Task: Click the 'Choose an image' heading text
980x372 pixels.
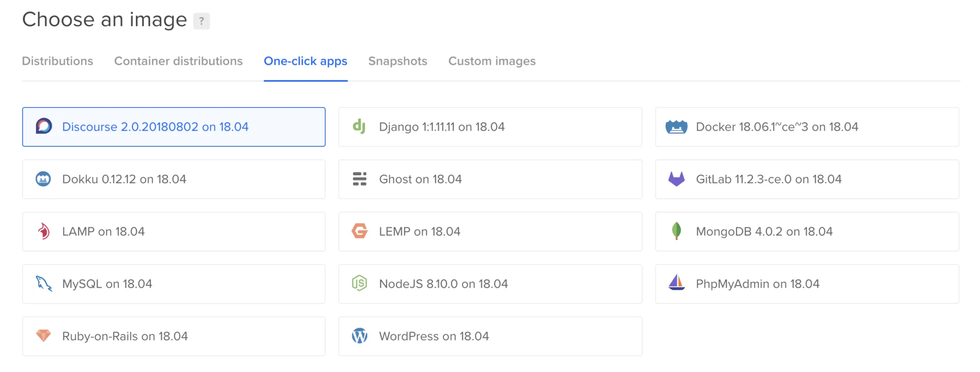Action: (x=105, y=20)
